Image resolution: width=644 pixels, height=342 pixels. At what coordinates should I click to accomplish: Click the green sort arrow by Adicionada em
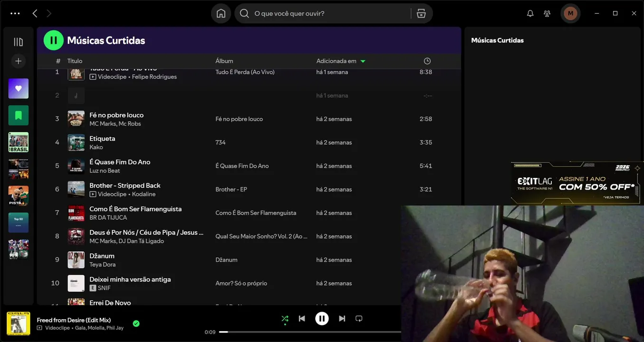[363, 61]
